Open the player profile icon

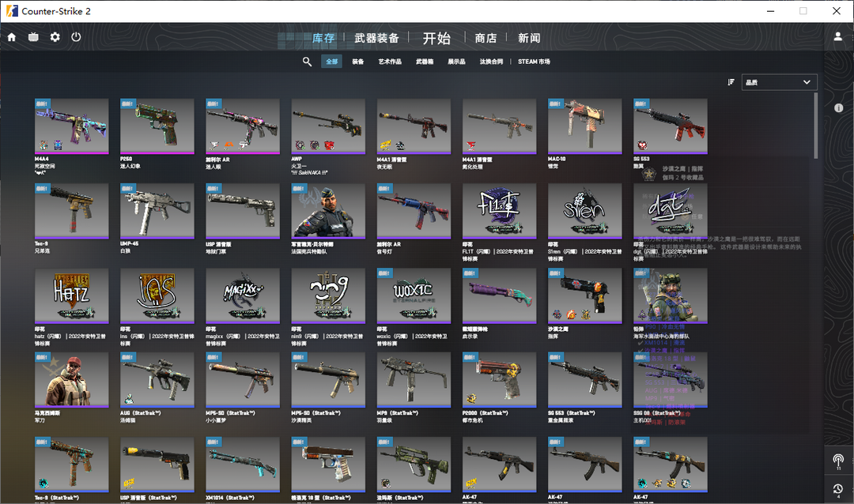837,36
